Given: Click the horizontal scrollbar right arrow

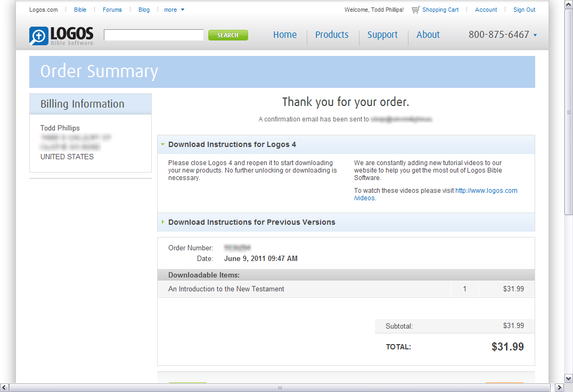Looking at the screenshot, I should (559, 388).
